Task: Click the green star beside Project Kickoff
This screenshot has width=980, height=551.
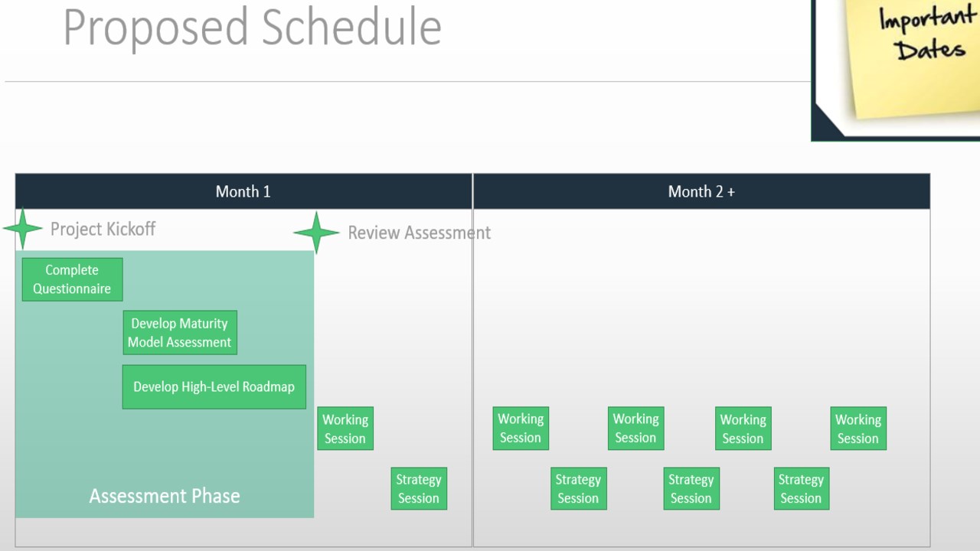Action: (23, 229)
